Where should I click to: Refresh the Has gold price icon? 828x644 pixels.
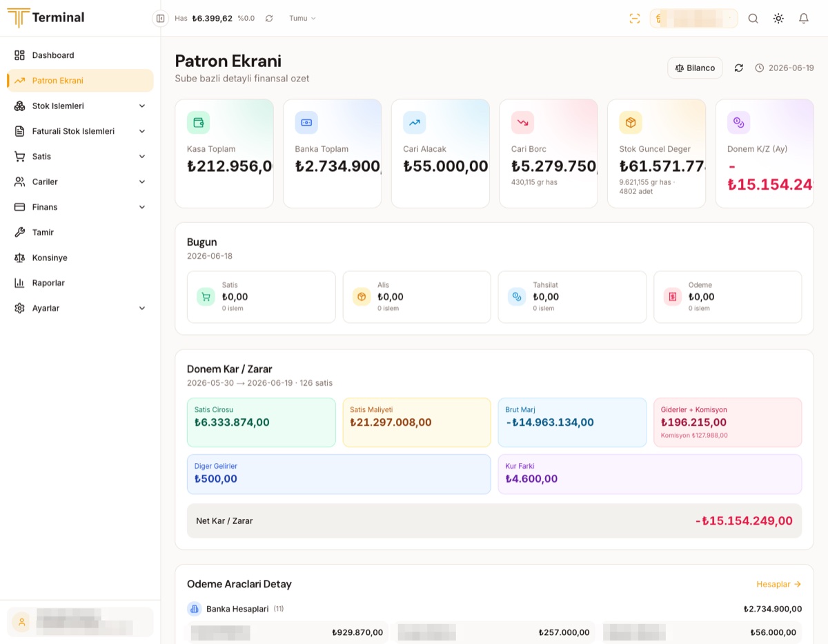pos(269,19)
